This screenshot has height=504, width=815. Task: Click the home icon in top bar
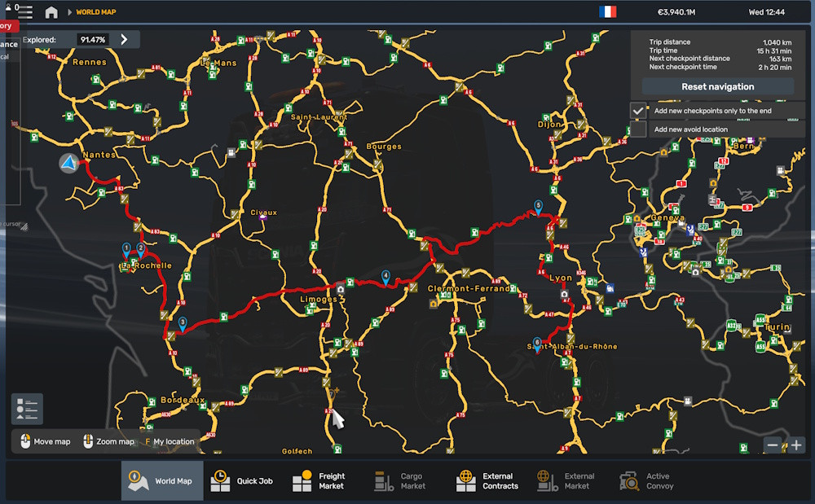51,12
